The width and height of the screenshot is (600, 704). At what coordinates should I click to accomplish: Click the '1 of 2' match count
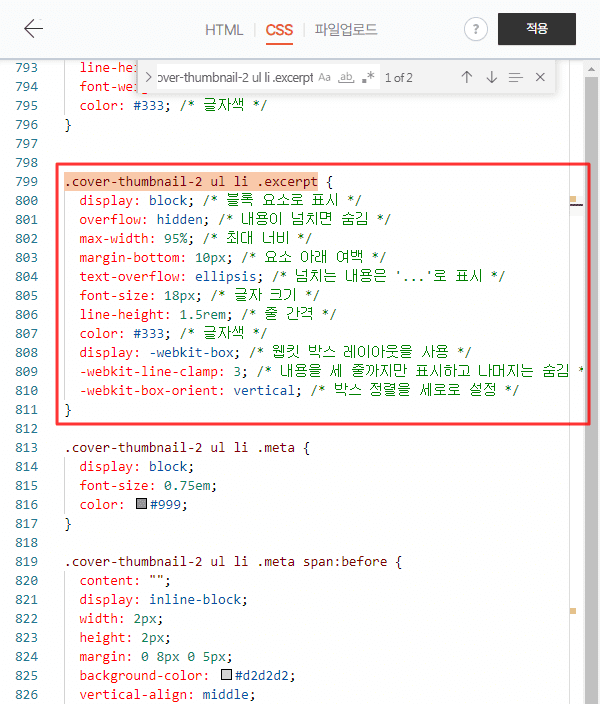tap(399, 78)
